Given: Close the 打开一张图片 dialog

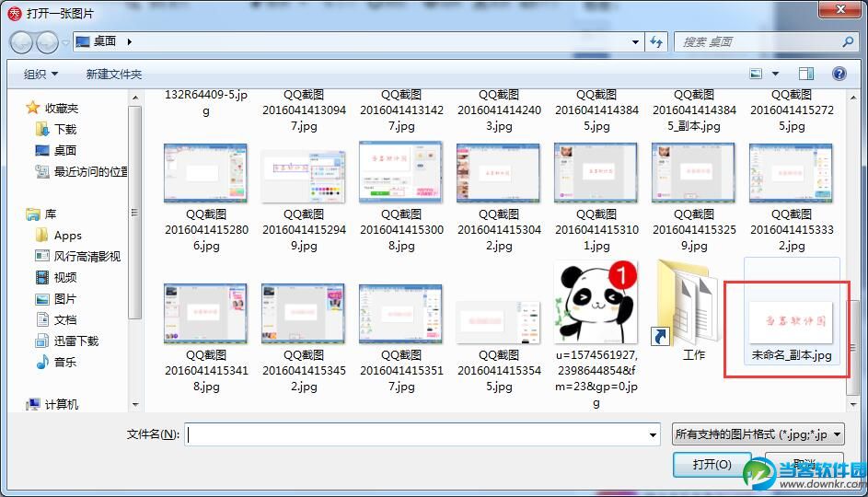Looking at the screenshot, I should point(840,9).
